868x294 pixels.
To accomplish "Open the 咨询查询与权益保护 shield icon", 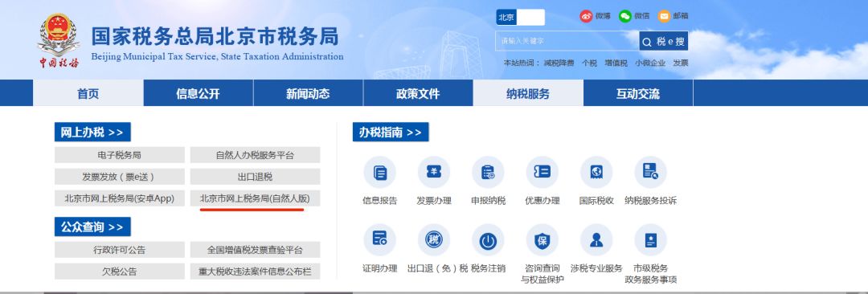I will [x=542, y=239].
